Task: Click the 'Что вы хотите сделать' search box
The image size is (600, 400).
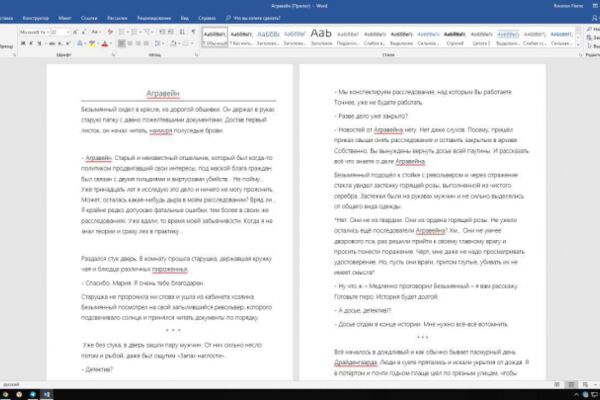Action: (x=253, y=18)
